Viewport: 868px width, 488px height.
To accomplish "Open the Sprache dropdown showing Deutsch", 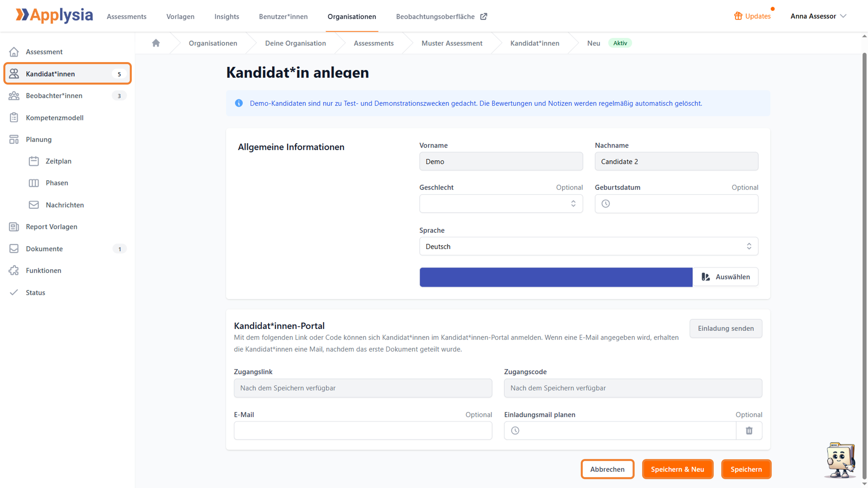I will click(x=589, y=246).
